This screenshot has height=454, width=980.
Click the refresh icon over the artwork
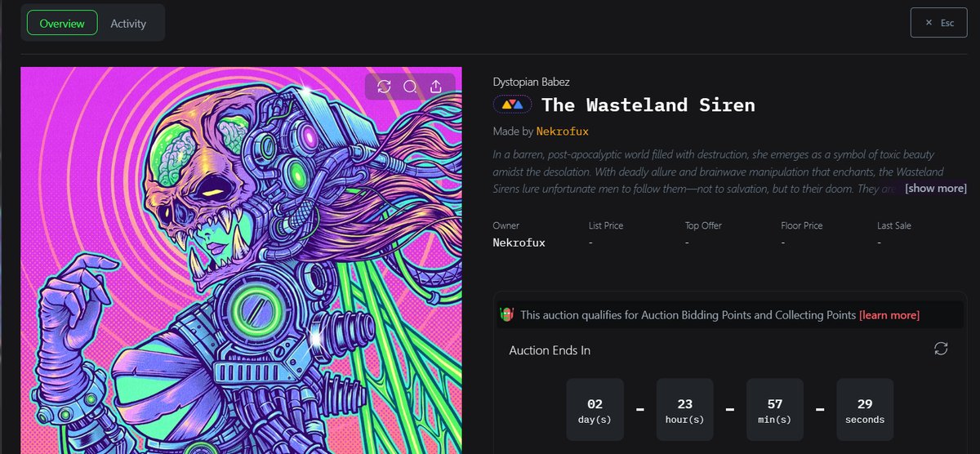click(384, 87)
